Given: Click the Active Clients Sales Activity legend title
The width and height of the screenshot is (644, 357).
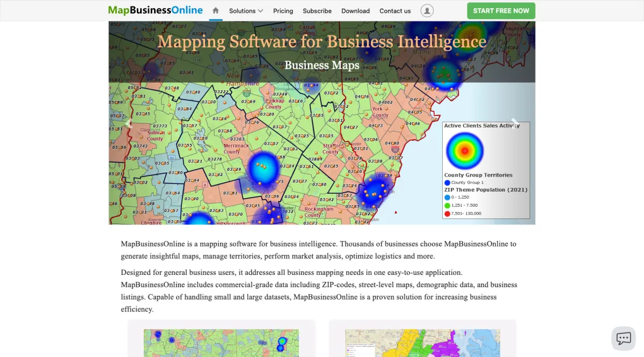Looking at the screenshot, I should tap(482, 126).
